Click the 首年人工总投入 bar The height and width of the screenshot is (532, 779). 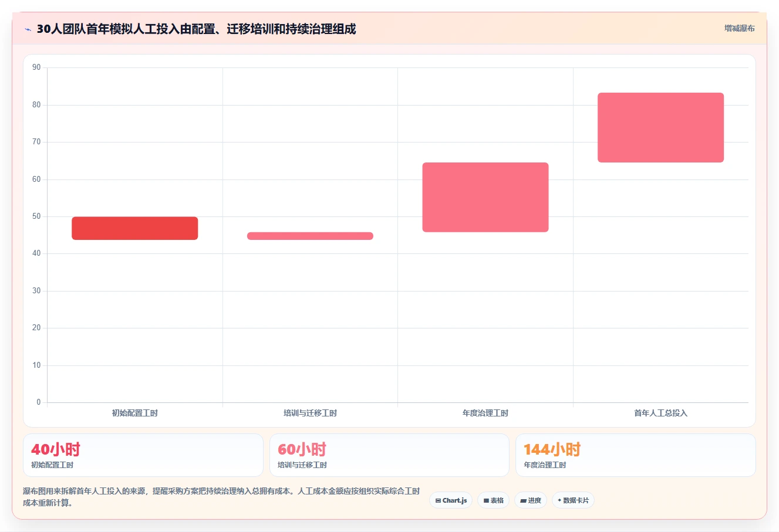click(x=660, y=127)
